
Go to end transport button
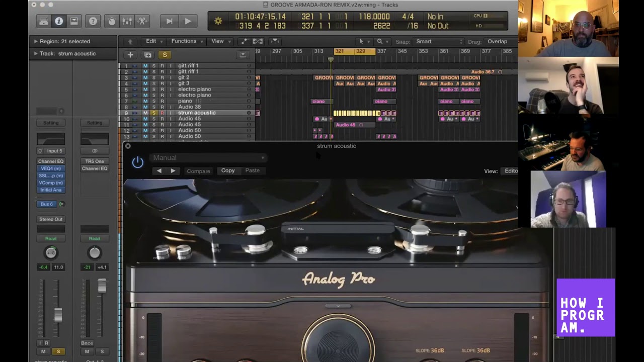[x=169, y=21]
